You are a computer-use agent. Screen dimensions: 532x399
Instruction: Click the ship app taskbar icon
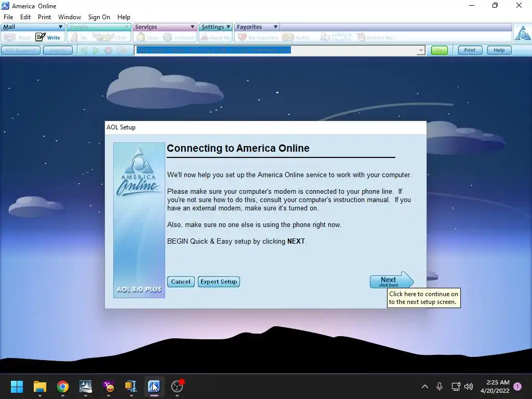[86, 387]
